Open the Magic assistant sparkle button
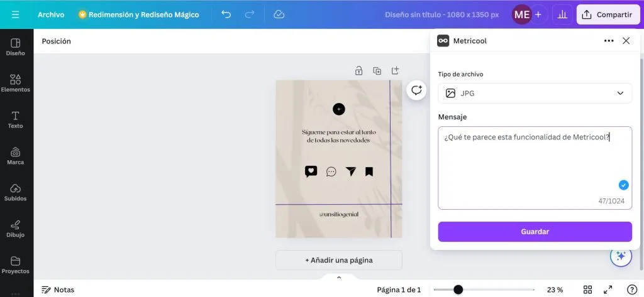 click(x=620, y=256)
